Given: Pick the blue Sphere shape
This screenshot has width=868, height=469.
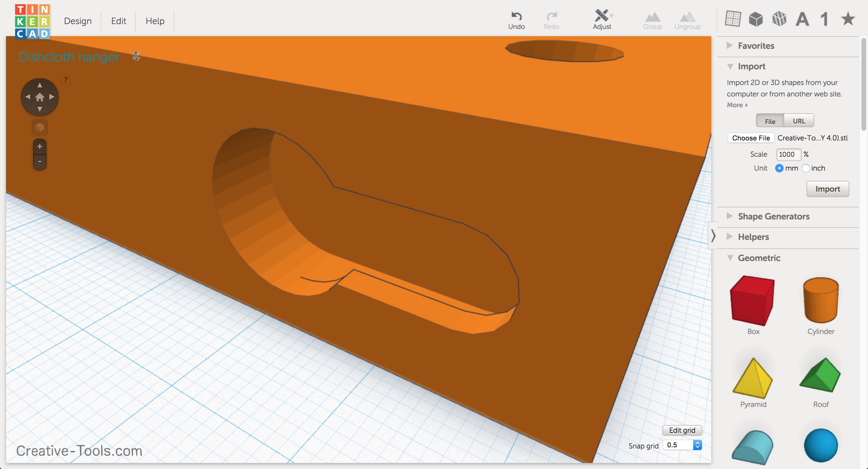Looking at the screenshot, I should tap(820, 445).
